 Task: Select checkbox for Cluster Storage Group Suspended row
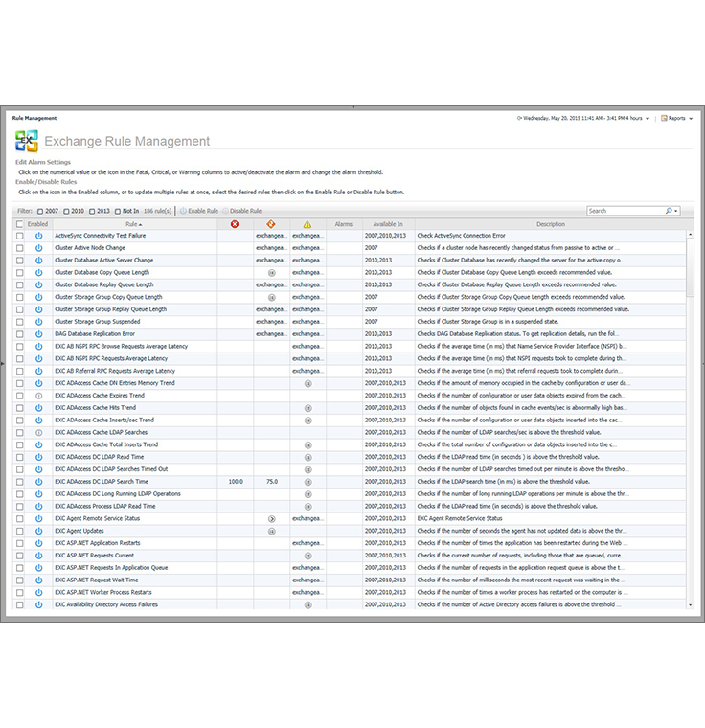[19, 322]
